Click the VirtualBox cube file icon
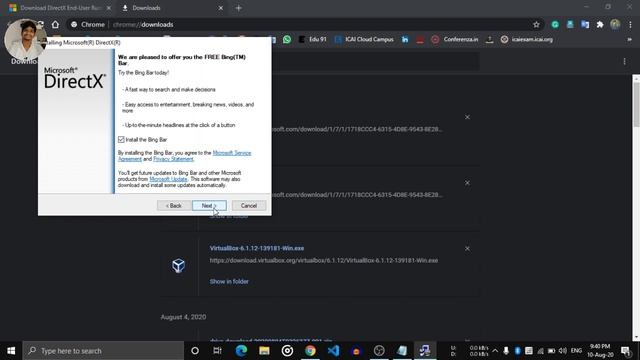The width and height of the screenshot is (640, 360). pyautogui.click(x=178, y=266)
